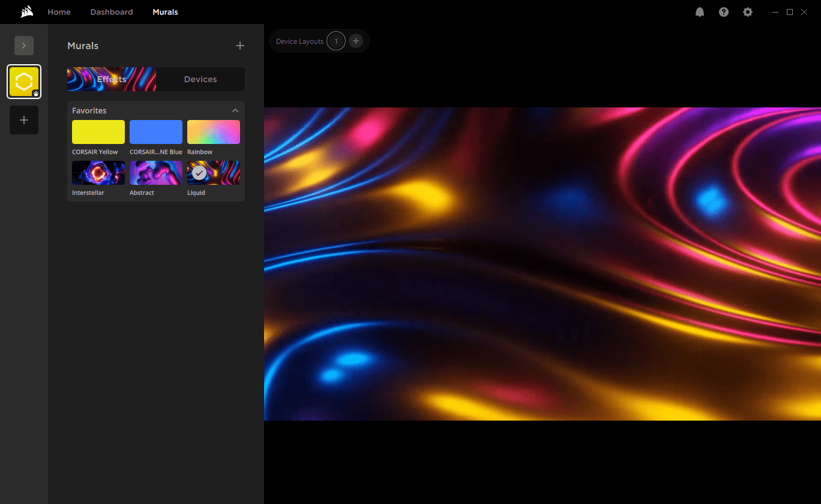Screen dimensions: 821x504
Task: Choose the Abstract effect thumbnail
Action: tap(156, 173)
